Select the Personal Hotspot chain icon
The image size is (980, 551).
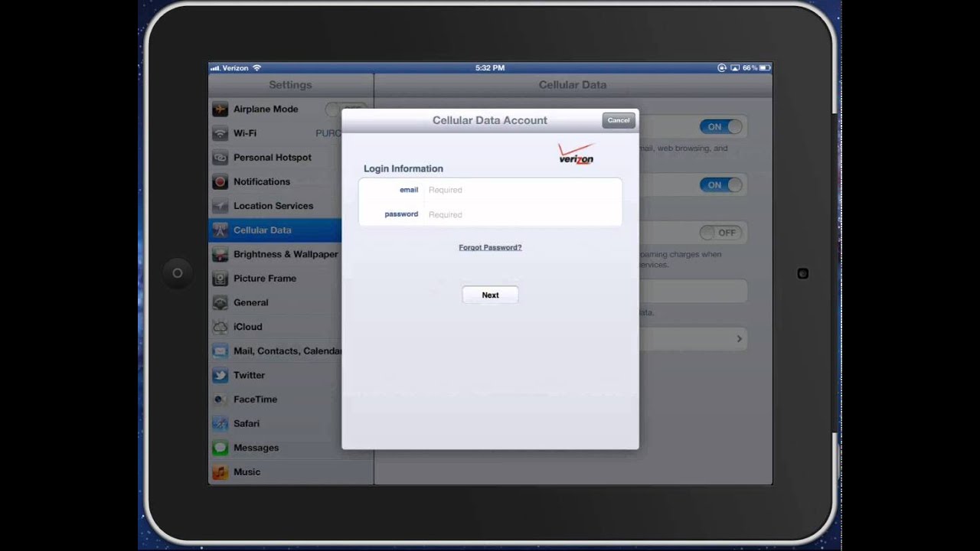220,158
